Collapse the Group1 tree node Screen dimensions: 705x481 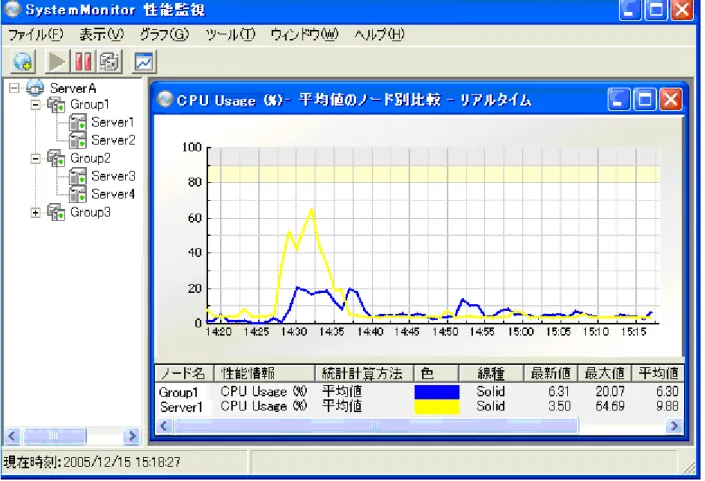tap(36, 105)
